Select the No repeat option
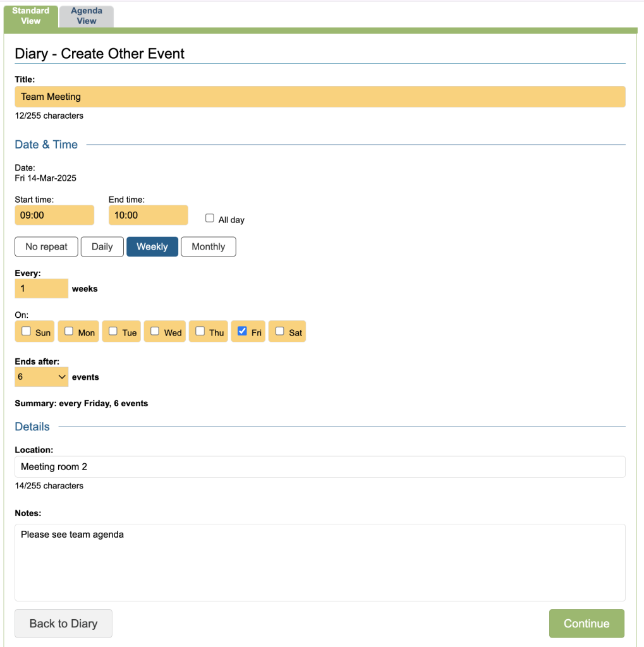Screen dimensions: 644x647 click(x=46, y=246)
